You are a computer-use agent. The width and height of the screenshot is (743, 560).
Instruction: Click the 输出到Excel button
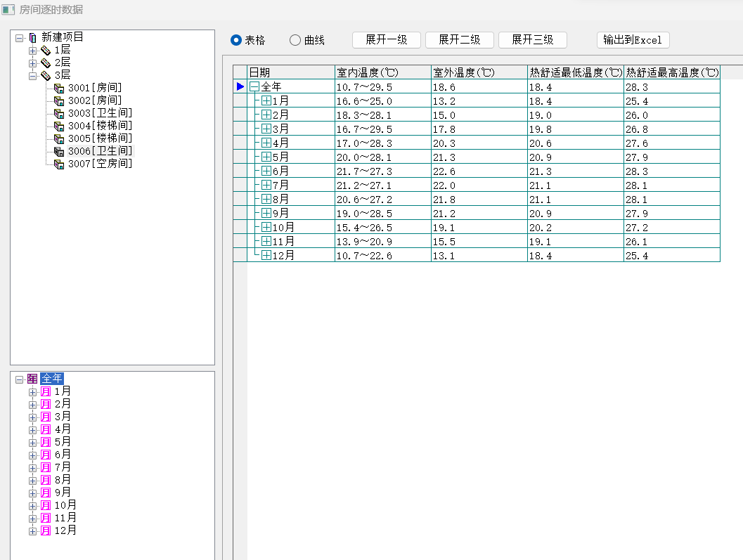633,40
